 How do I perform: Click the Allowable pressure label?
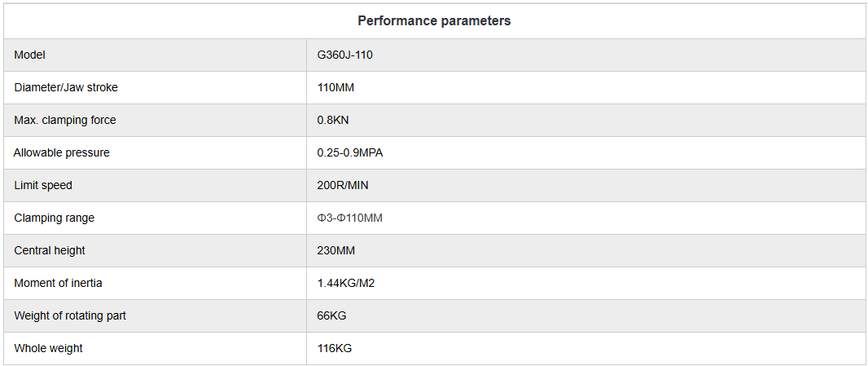point(62,152)
